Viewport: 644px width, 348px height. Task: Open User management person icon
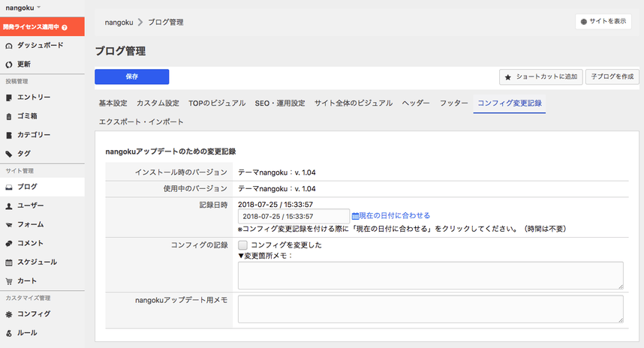[9, 205]
